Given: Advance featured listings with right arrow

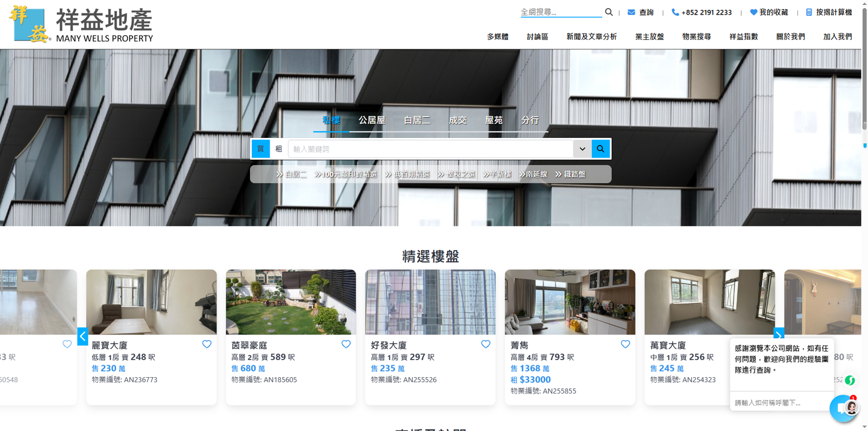Looking at the screenshot, I should pyautogui.click(x=778, y=335).
